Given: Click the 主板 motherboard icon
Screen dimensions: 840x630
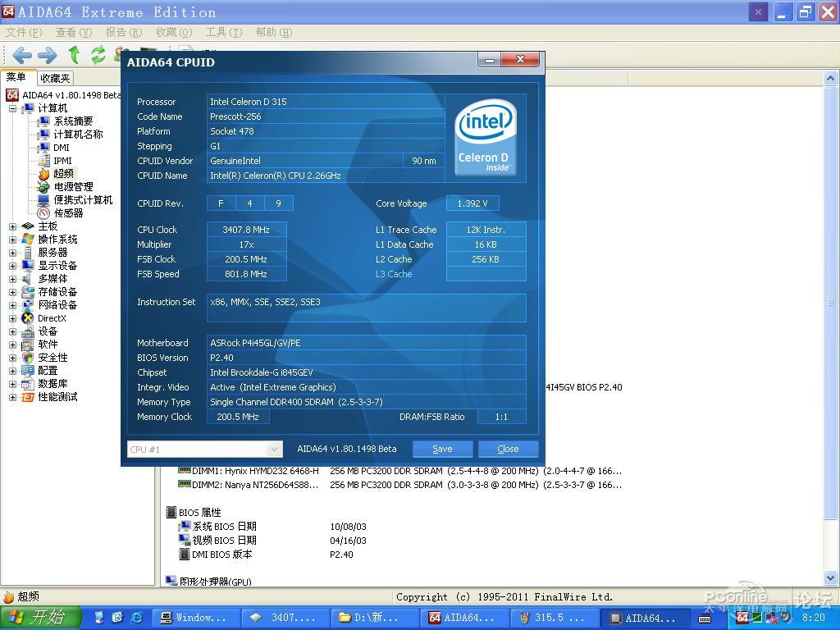Looking at the screenshot, I should pyautogui.click(x=28, y=226).
